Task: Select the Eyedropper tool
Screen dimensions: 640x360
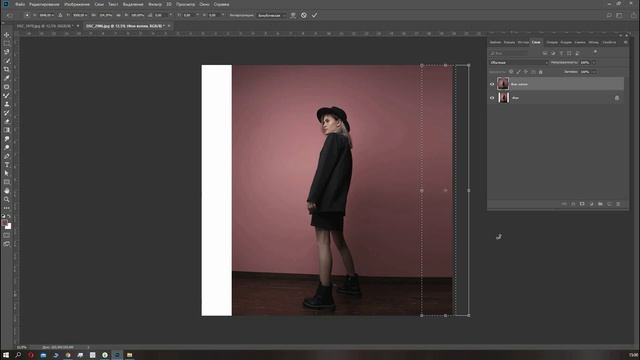Action: point(7,78)
